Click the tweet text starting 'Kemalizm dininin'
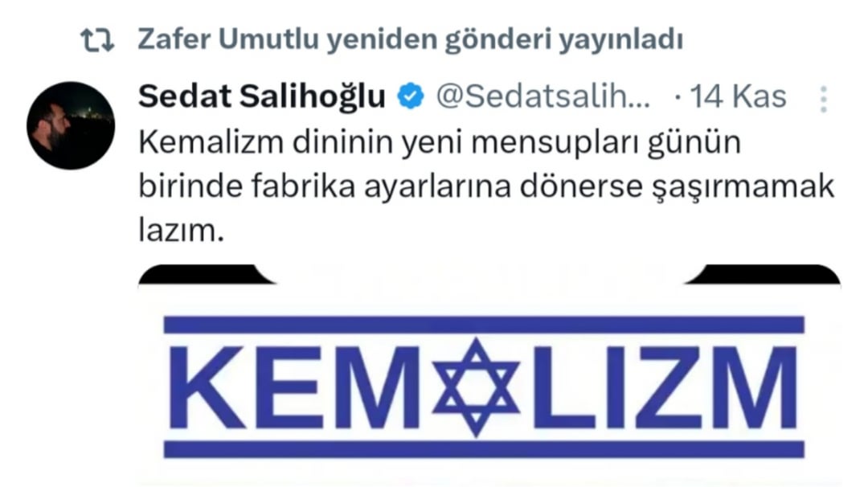 [486, 186]
